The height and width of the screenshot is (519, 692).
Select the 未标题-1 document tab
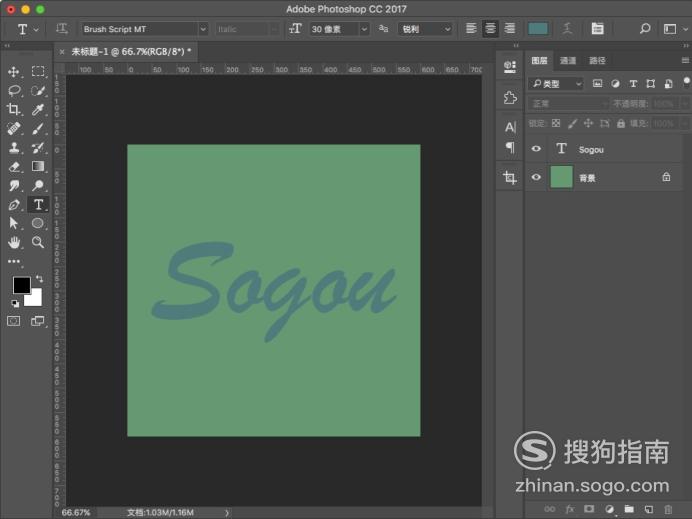pos(131,52)
